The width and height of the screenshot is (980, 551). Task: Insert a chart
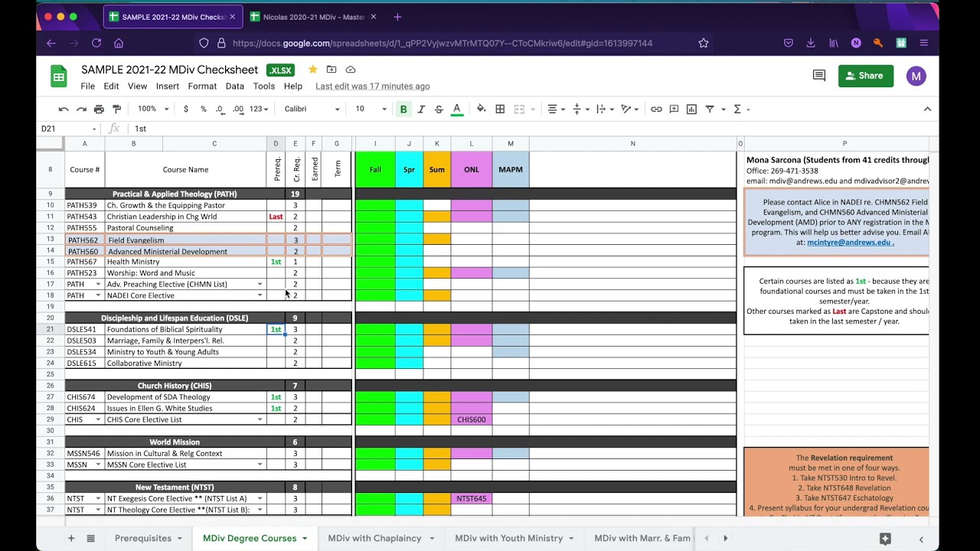click(691, 109)
